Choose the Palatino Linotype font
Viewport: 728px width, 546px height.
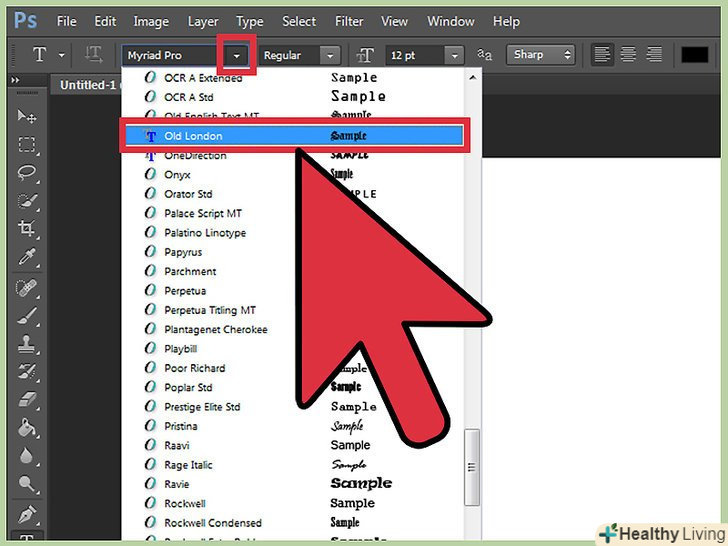point(294,233)
